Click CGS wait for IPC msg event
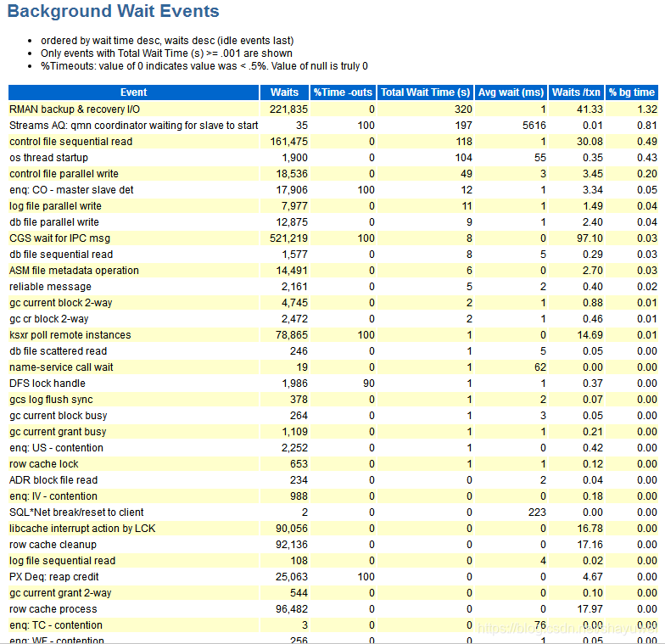Screen dimensions: 665x644 59,238
